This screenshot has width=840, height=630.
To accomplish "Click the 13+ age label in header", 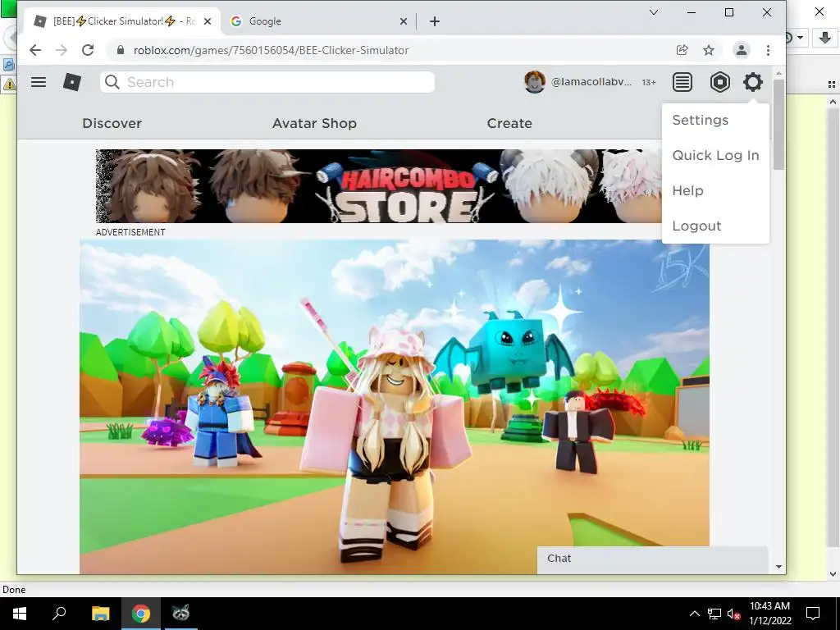I will 649,83.
